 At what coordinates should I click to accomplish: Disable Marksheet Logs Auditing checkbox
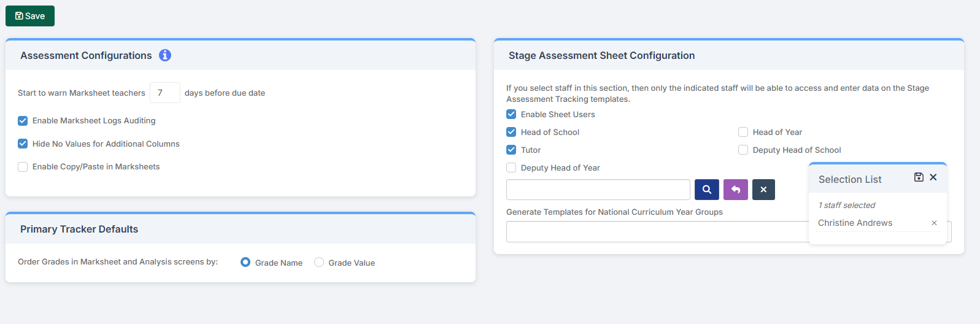[23, 121]
